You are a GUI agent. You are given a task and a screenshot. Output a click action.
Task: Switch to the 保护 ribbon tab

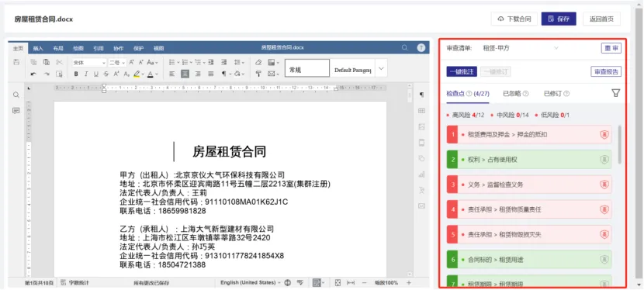138,48
